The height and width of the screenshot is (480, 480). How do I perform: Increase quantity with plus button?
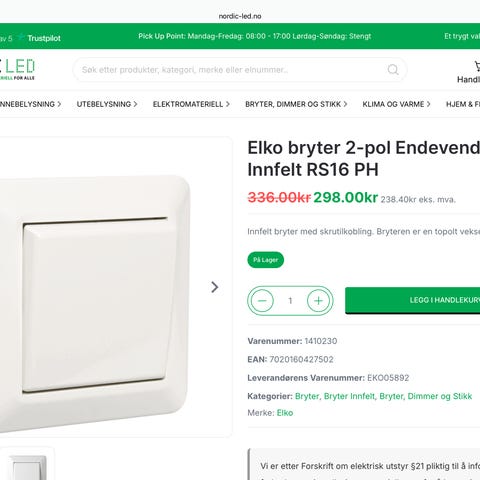[x=318, y=301]
